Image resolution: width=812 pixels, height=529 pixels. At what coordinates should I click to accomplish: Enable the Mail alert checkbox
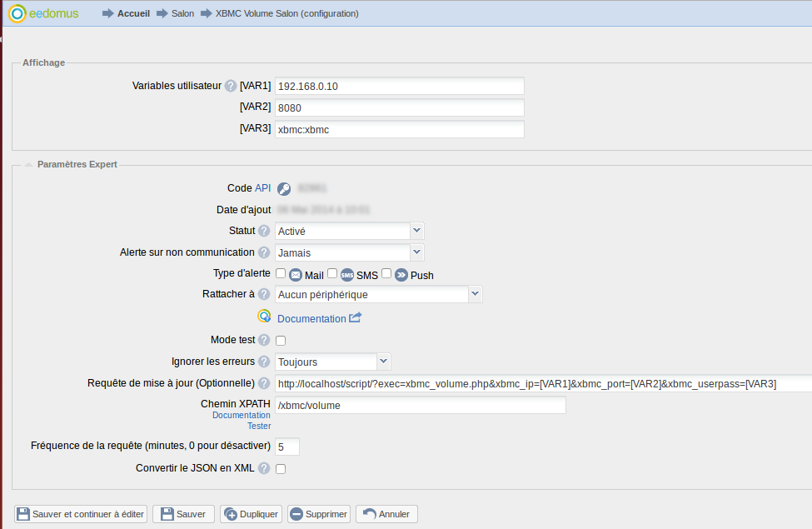[x=281, y=273]
